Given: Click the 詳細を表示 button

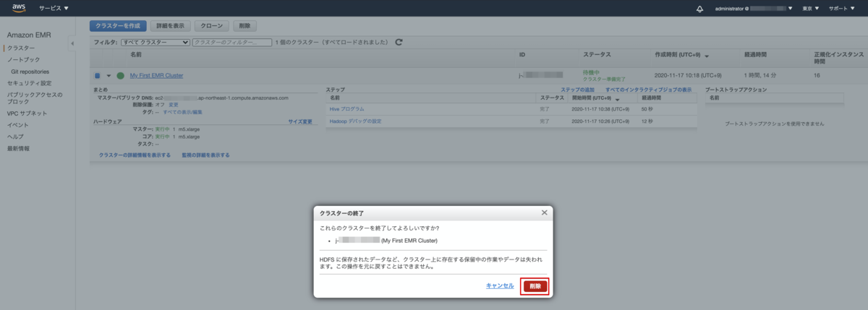Looking at the screenshot, I should 169,25.
